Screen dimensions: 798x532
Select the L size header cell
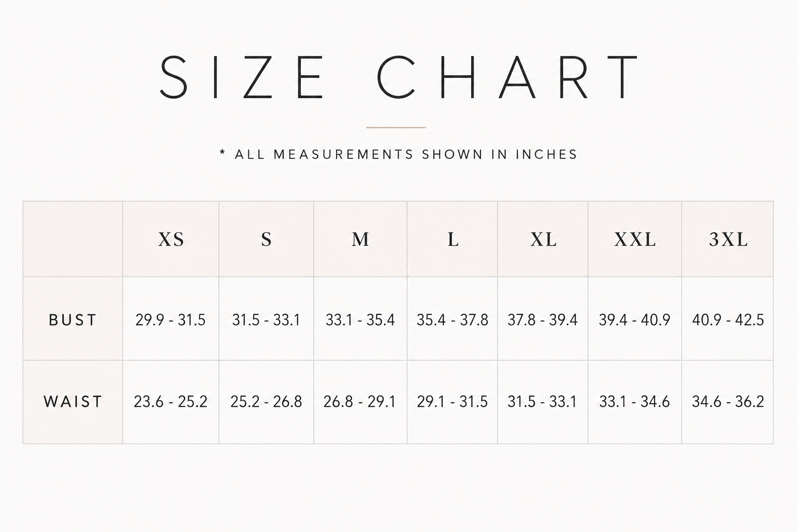pyautogui.click(x=453, y=239)
